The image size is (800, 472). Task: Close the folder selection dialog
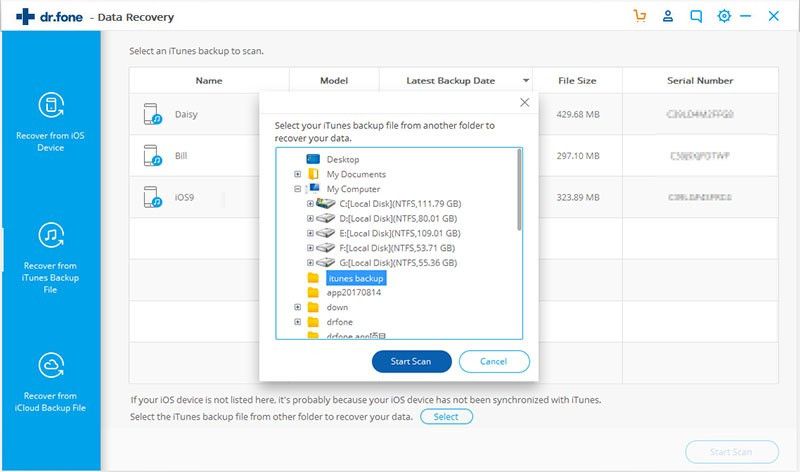click(x=524, y=103)
